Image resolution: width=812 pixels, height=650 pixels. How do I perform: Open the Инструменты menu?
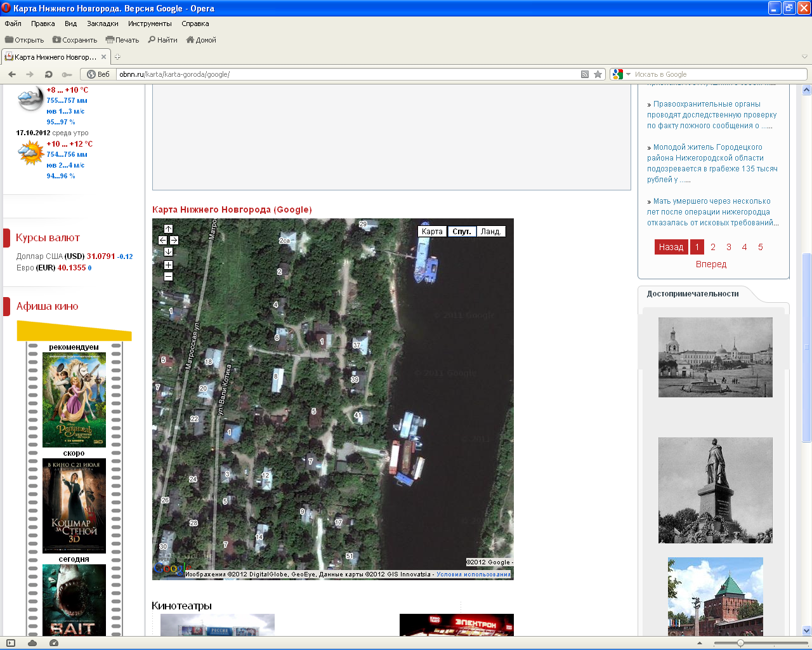point(150,23)
